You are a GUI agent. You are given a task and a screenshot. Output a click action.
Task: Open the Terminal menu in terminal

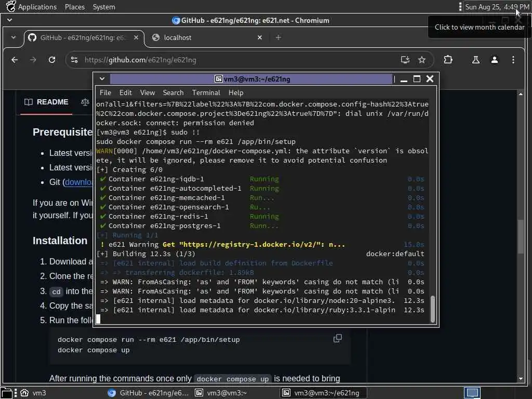coord(206,92)
